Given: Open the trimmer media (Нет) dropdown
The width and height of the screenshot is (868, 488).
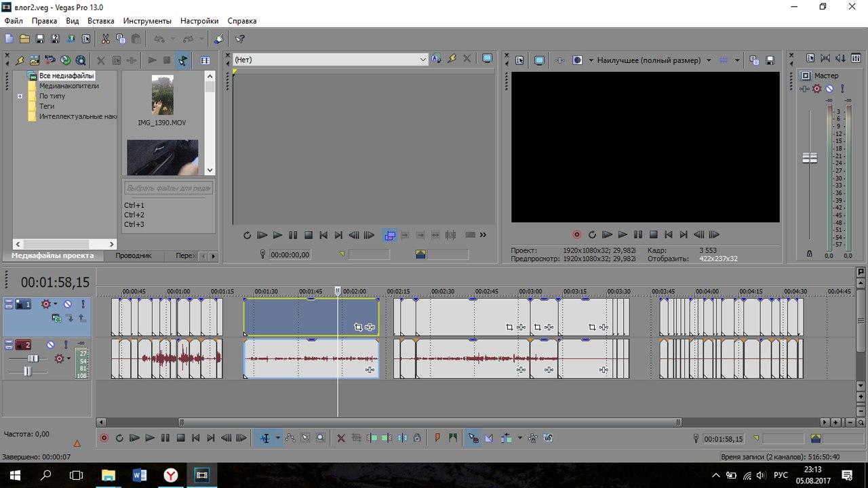Looking at the screenshot, I should (423, 60).
